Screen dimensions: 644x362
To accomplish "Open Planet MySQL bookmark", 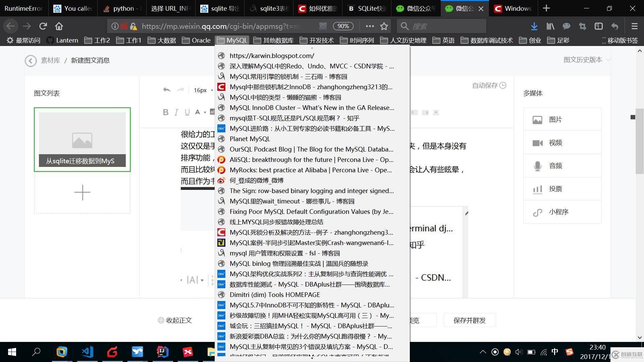I will pos(312,139).
